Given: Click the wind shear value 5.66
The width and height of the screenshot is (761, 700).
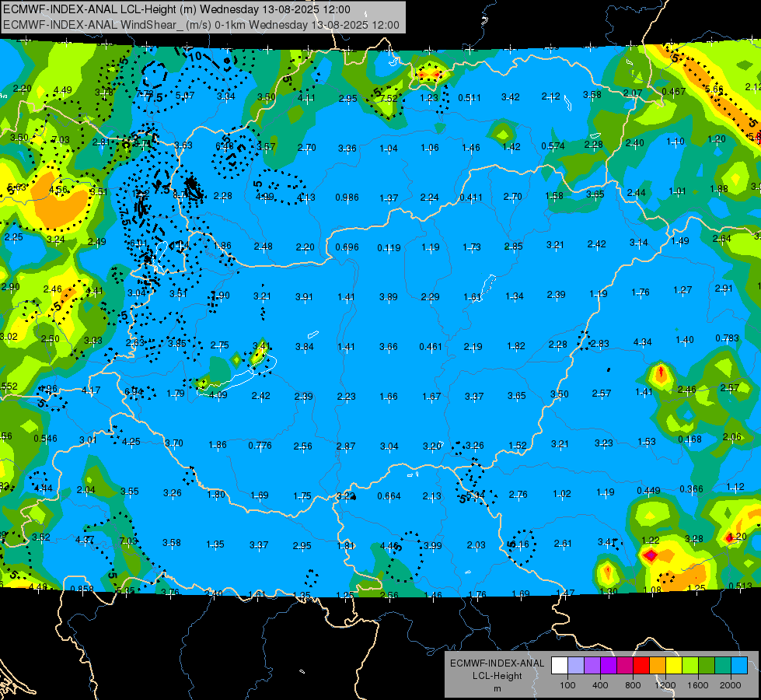Looking at the screenshot, I should (x=714, y=89).
